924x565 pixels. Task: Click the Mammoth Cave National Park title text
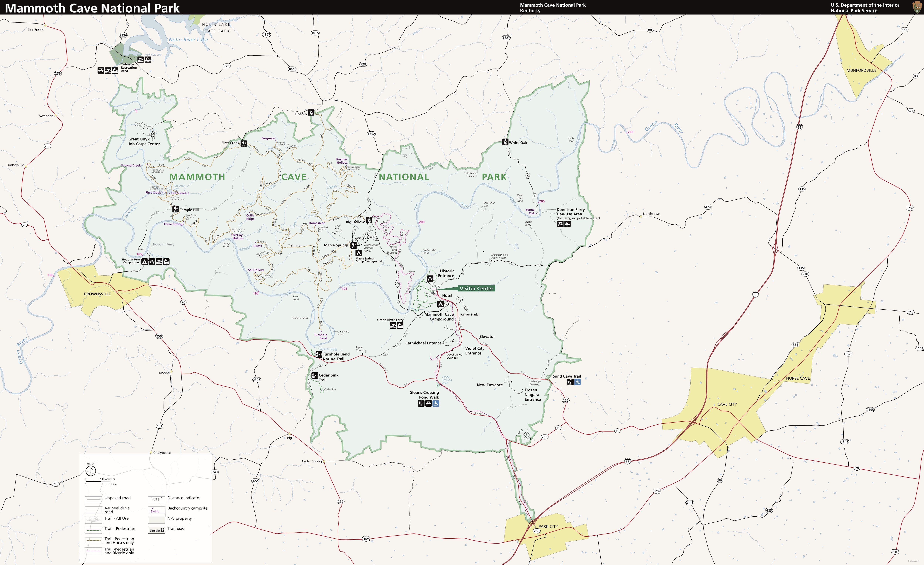[92, 8]
